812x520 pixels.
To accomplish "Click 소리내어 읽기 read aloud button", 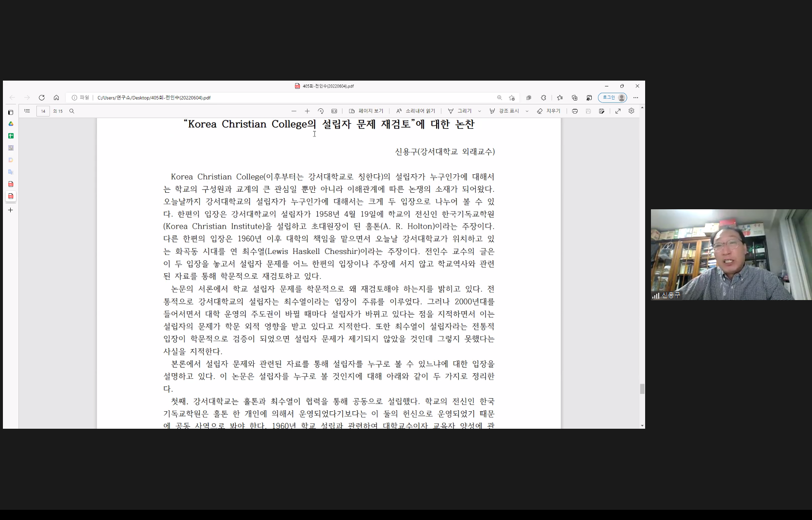I will [416, 111].
